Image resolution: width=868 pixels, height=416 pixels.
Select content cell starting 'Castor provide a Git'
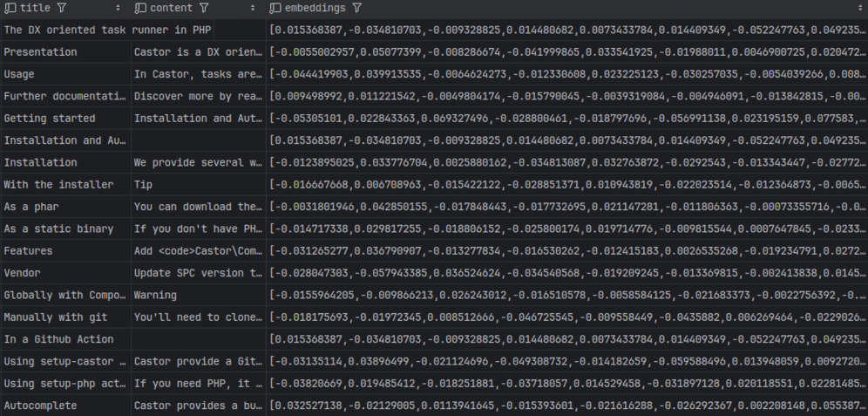click(198, 360)
